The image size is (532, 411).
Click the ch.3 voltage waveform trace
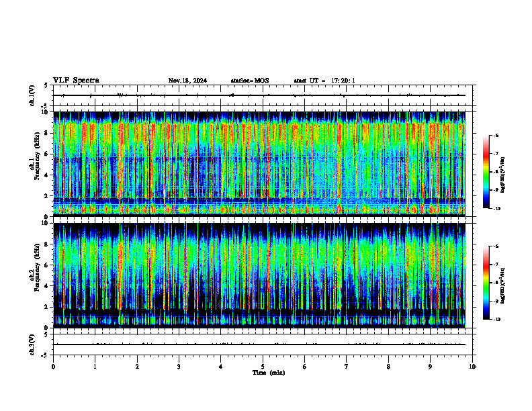coord(259,345)
